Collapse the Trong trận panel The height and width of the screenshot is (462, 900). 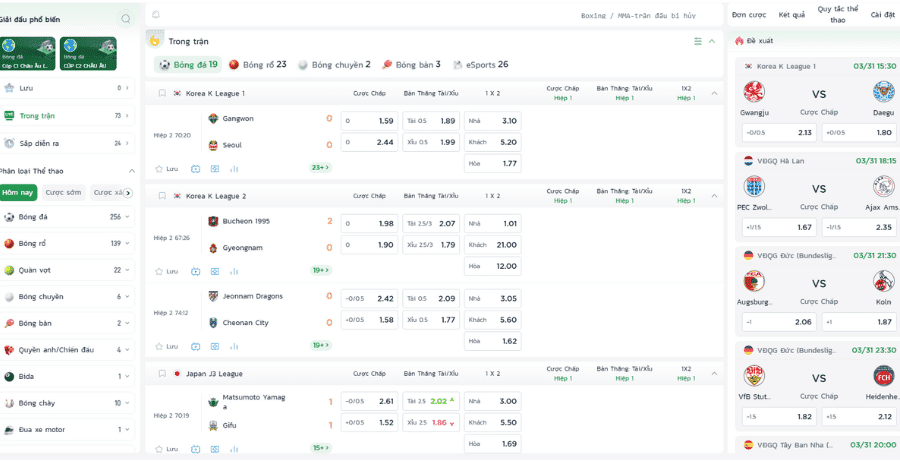click(x=712, y=41)
